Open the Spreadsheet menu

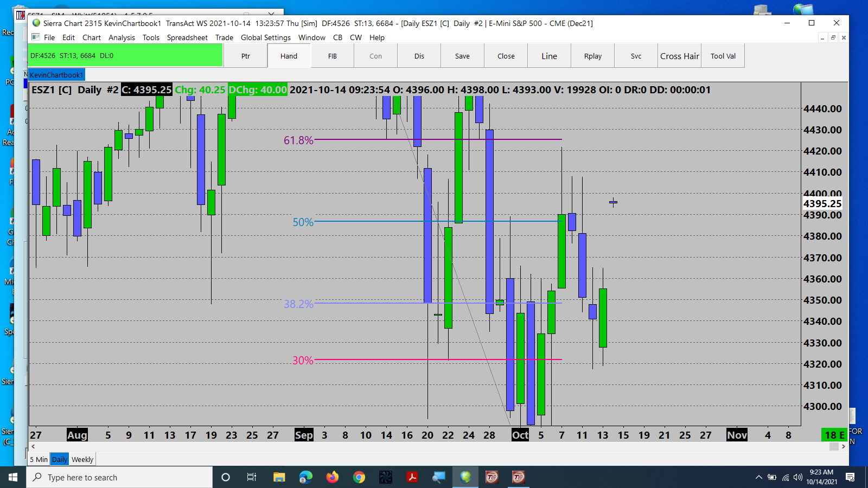click(x=187, y=37)
